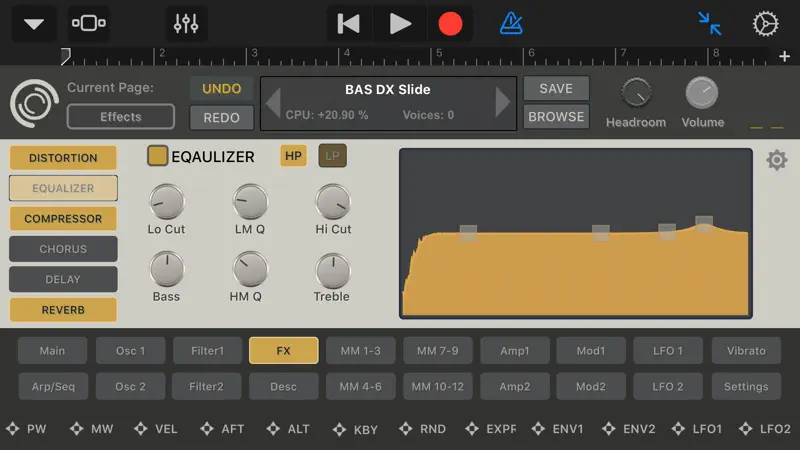Go to beginning with the rewind button
Screen dimensions: 800x450
(x=349, y=23)
